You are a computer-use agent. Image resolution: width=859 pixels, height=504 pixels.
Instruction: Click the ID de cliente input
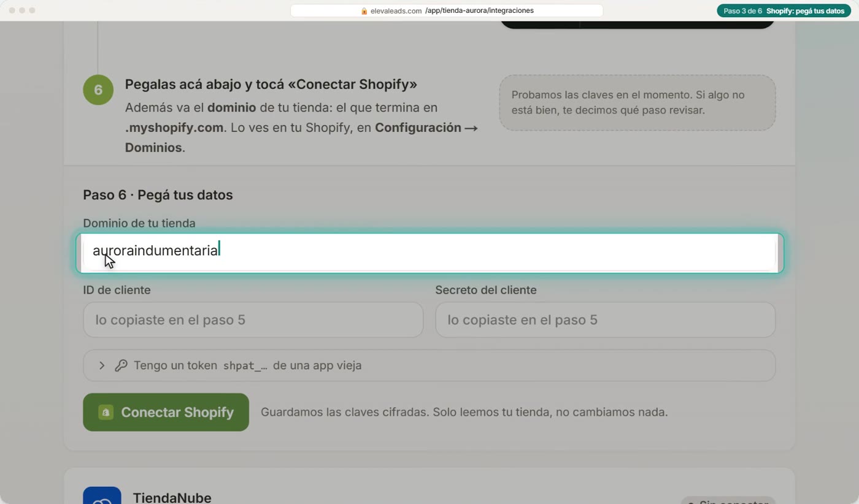click(x=253, y=319)
